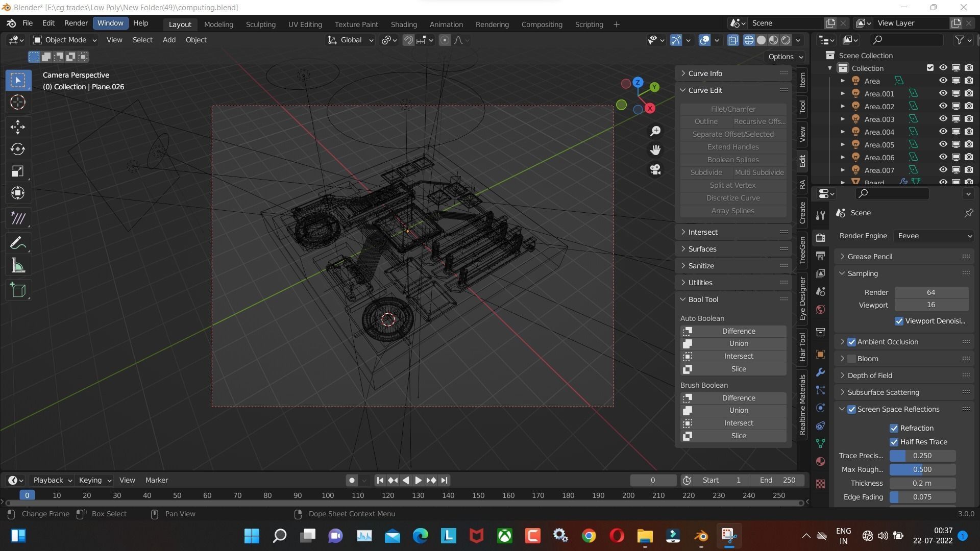Open the File menu
The height and width of the screenshot is (551, 980).
(x=28, y=23)
